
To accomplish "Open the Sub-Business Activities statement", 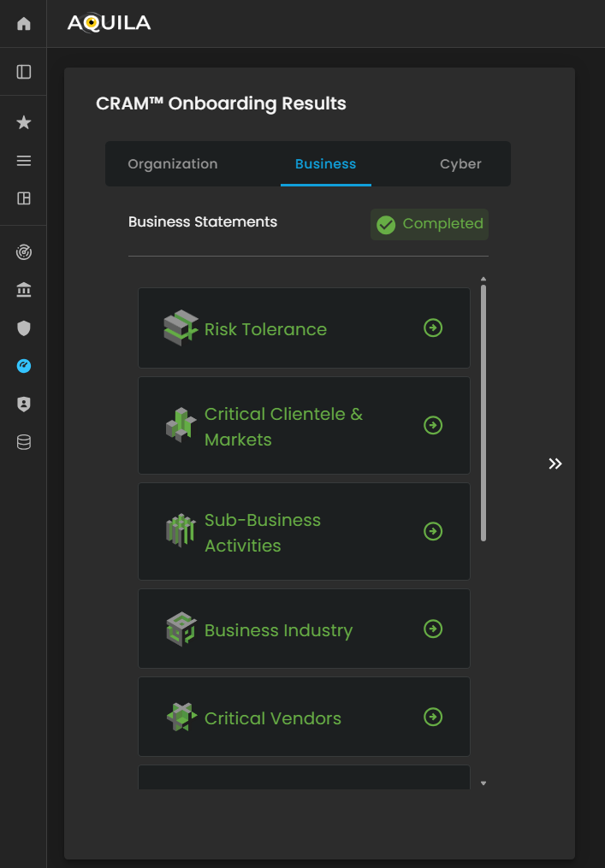I will click(304, 532).
